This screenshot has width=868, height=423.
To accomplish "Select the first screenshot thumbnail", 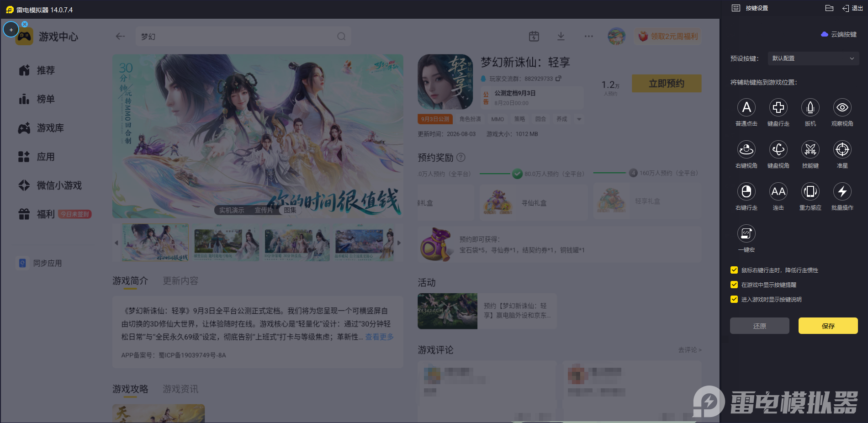I will 155,243.
